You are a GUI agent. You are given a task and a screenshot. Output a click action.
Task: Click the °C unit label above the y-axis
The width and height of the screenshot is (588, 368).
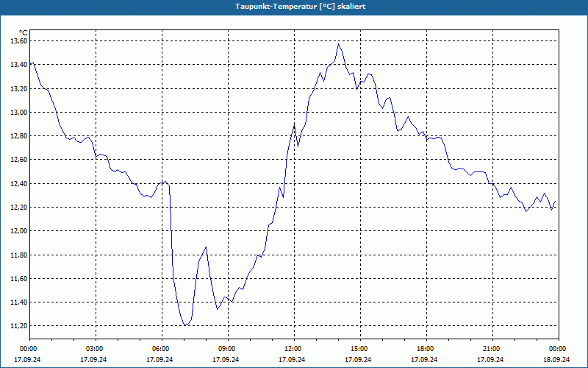point(24,33)
